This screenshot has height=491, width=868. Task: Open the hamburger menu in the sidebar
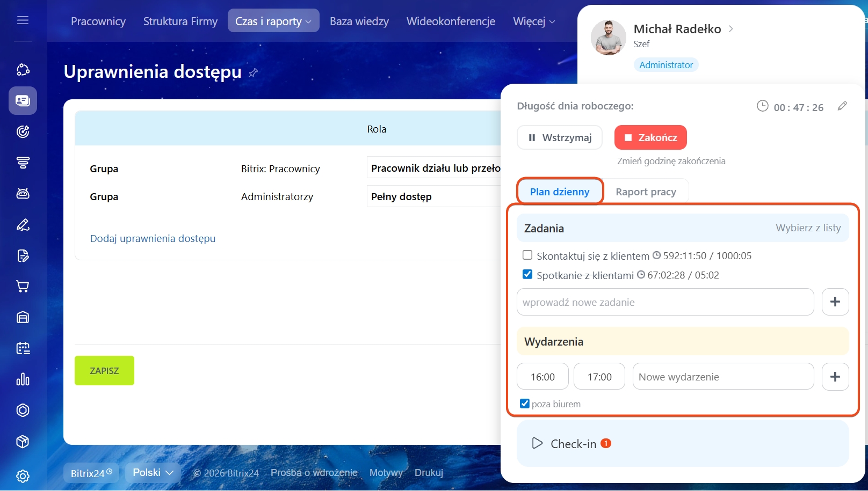click(23, 20)
